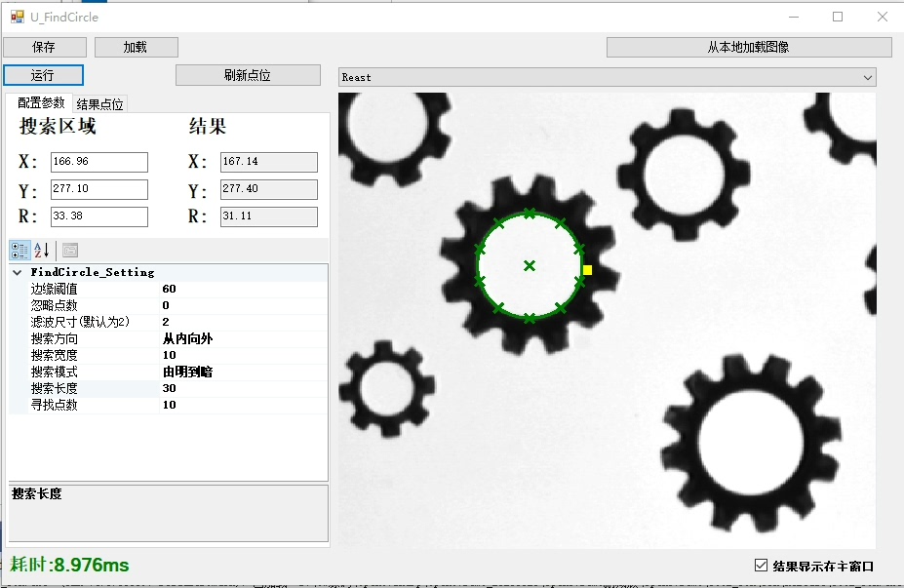Maximize the U_FindCircle window

[838, 17]
